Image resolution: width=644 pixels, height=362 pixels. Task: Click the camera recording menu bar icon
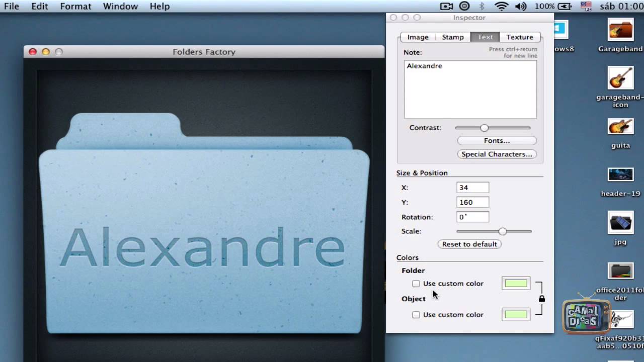pyautogui.click(x=446, y=6)
